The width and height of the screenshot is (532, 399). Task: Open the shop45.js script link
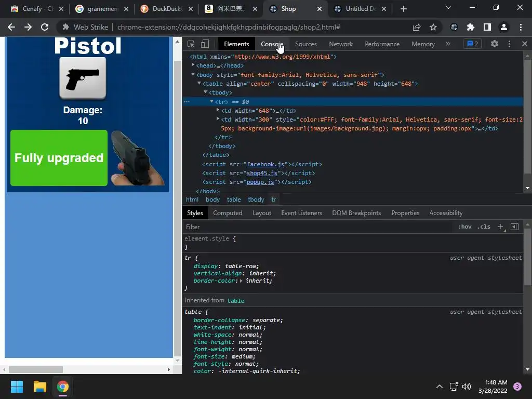click(262, 173)
